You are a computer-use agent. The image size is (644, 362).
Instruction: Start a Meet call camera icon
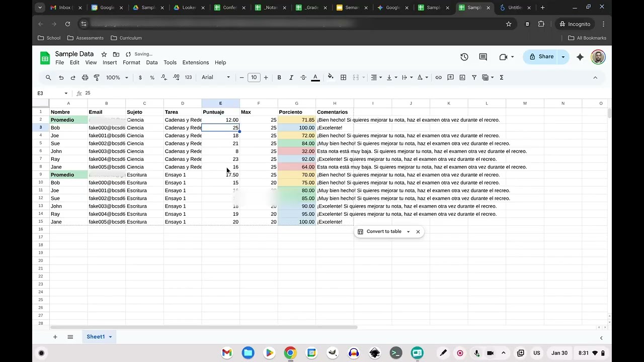[504, 57]
